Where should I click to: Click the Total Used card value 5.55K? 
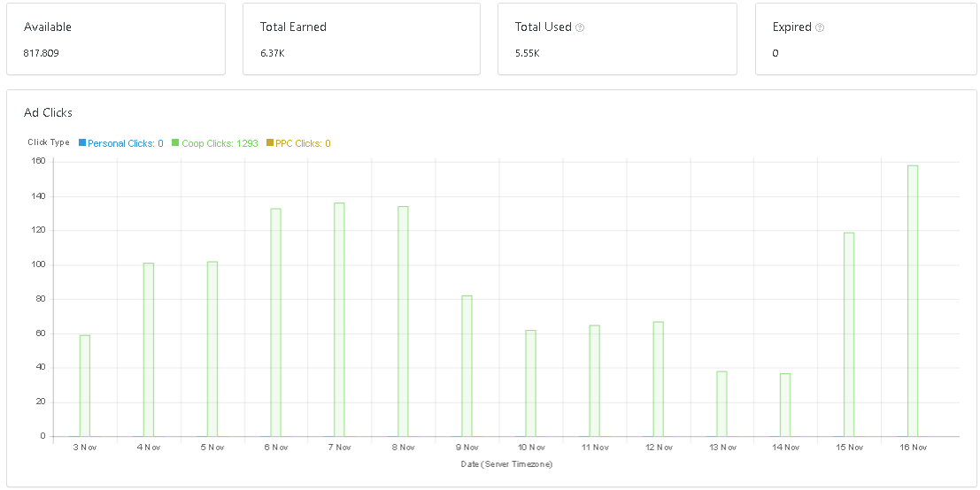[x=528, y=54]
